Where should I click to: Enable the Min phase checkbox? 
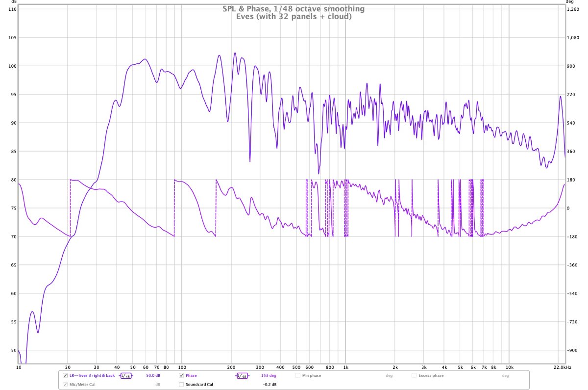(297, 376)
